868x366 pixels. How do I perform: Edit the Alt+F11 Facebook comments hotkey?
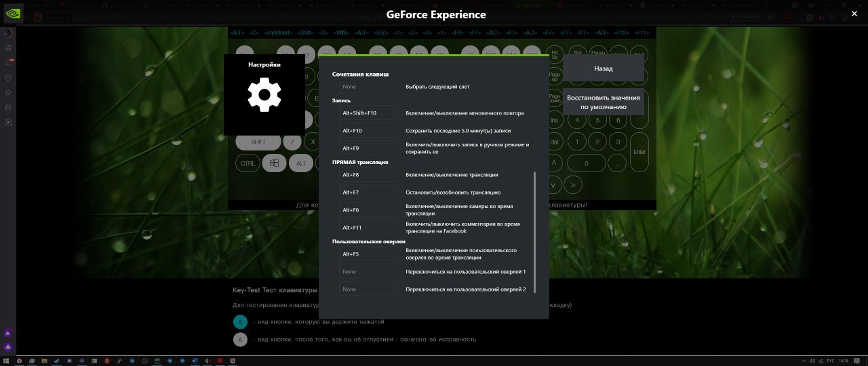coord(369,228)
